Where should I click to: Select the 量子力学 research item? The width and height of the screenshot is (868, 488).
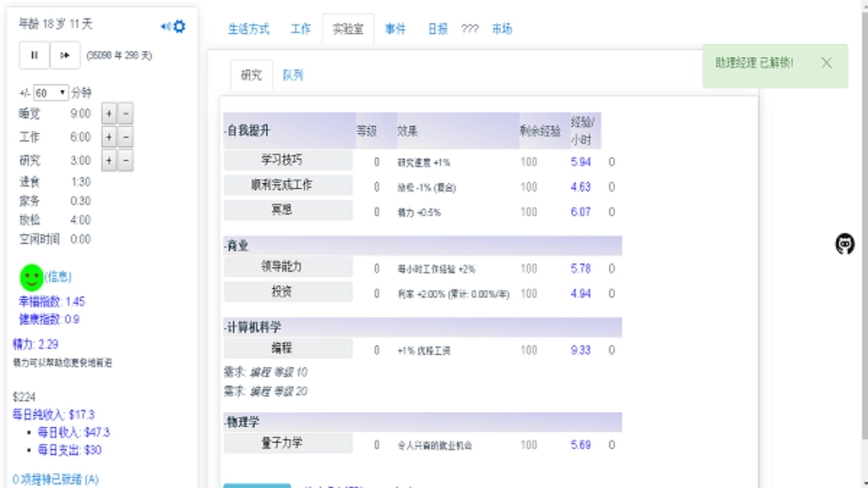(x=288, y=443)
